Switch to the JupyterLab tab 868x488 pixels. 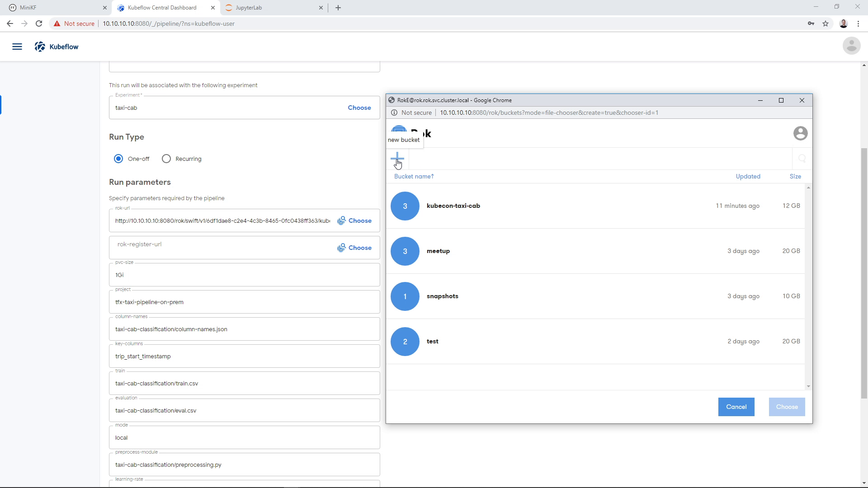pos(274,8)
